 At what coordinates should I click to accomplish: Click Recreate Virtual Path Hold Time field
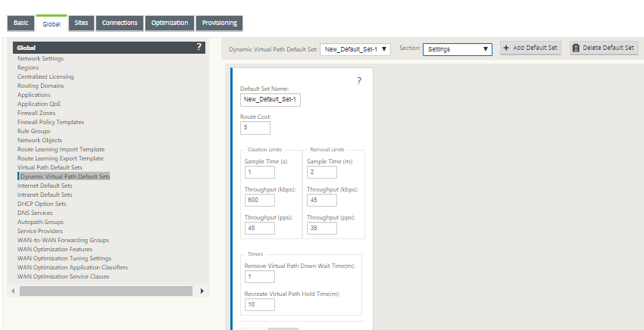[260, 304]
